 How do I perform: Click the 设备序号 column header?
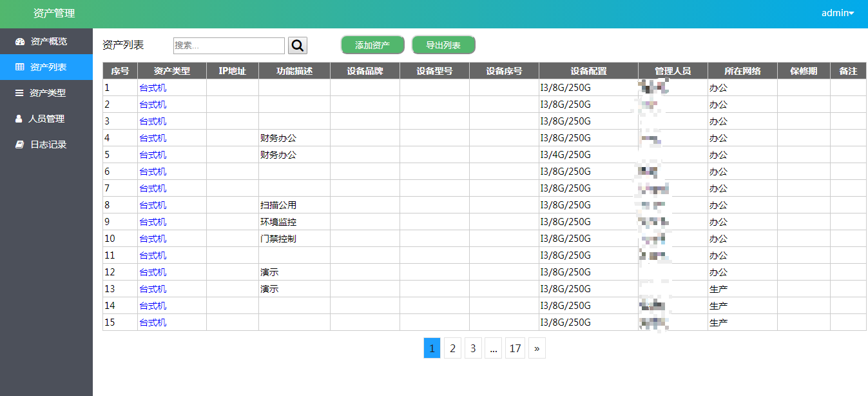(504, 71)
